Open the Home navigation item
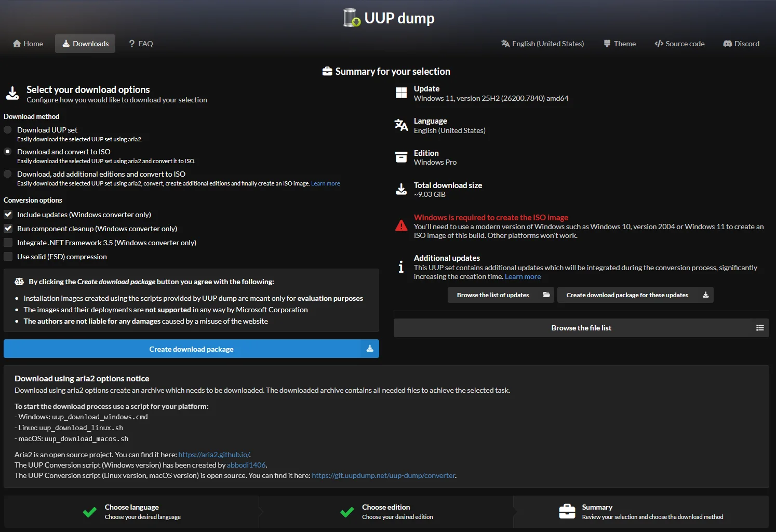This screenshot has width=776, height=532. pos(28,44)
